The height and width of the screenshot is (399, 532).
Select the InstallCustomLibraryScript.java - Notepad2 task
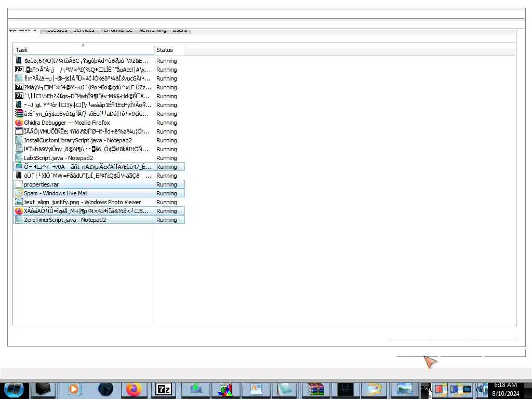99,140
